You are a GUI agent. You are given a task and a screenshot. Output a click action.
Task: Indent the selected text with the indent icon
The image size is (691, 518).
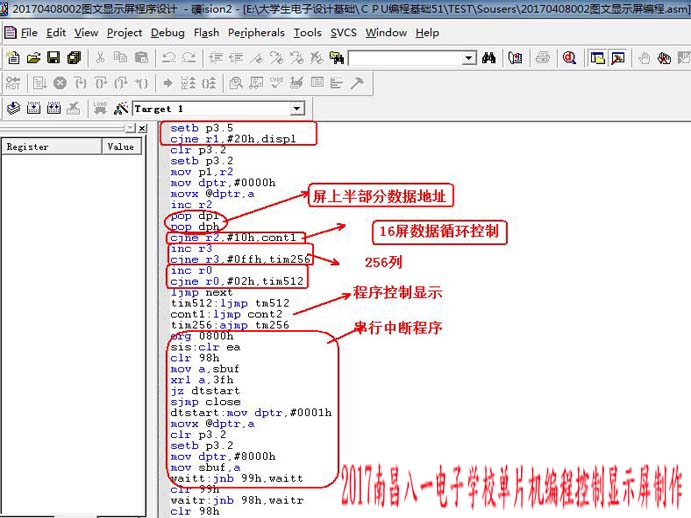pyautogui.click(x=216, y=58)
